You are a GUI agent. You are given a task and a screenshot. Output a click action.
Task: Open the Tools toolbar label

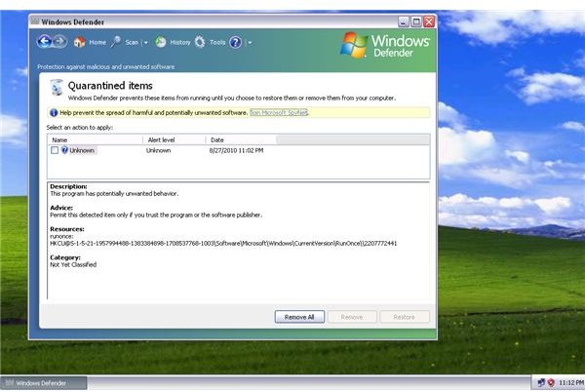pos(217,42)
